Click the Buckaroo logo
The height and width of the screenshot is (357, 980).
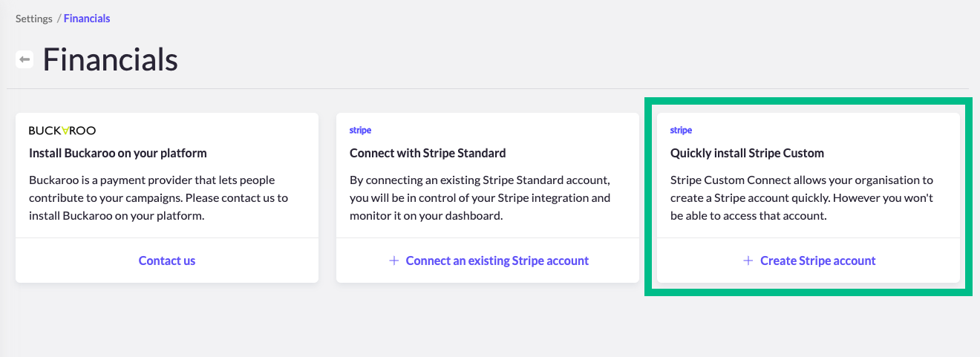pos(62,131)
